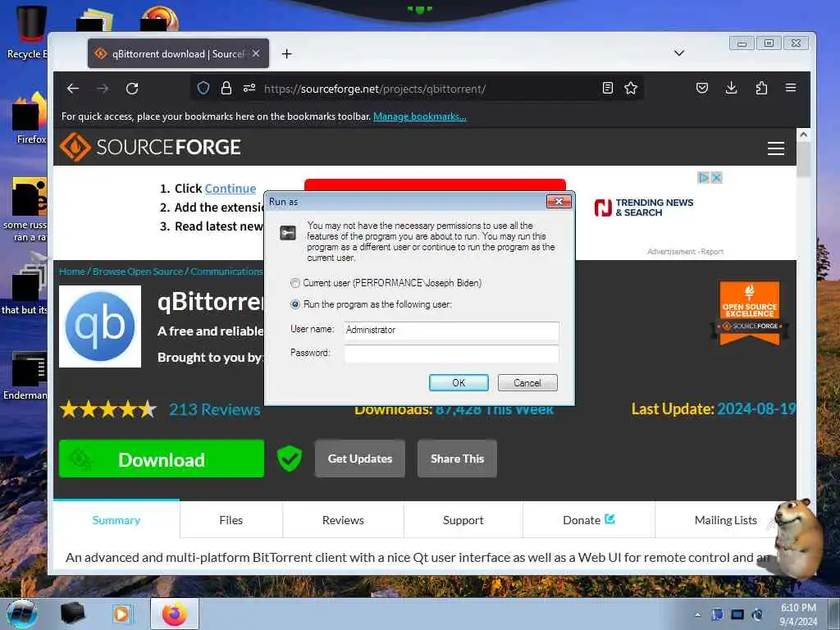The height and width of the screenshot is (630, 840).
Task: Open the tracking protection shield icon
Action: point(203,88)
